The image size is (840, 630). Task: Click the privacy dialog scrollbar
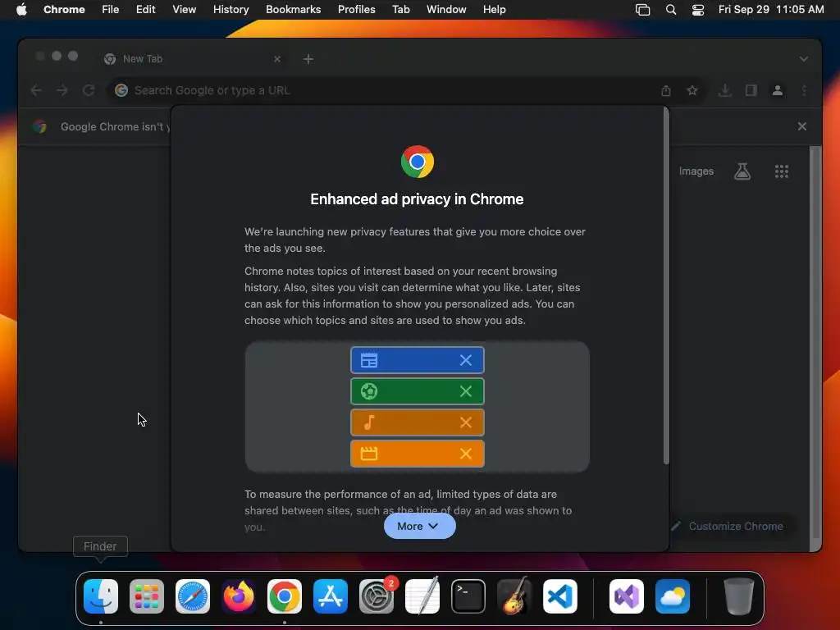pyautogui.click(x=666, y=285)
